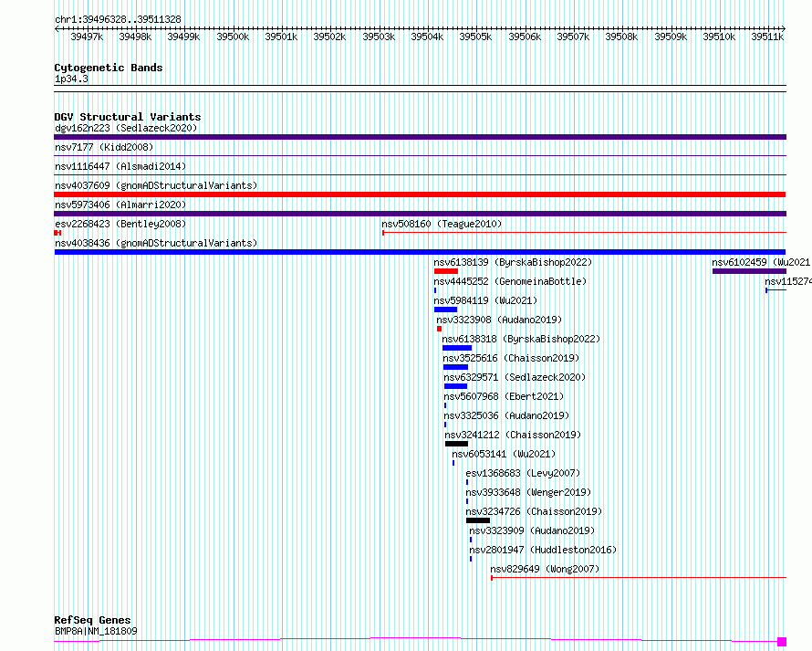
Task: Click the red bar under nsv4037609
Action: pyautogui.click(x=420, y=194)
